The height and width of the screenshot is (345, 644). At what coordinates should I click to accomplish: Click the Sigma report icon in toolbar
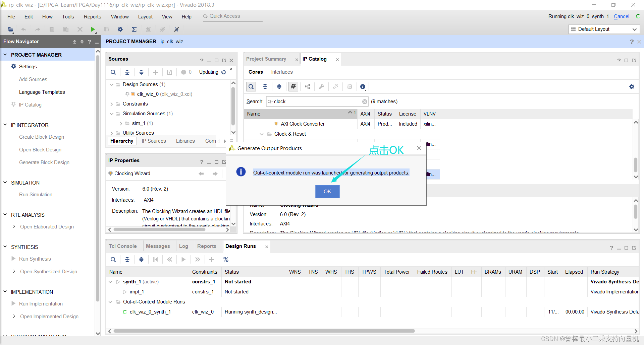click(134, 29)
